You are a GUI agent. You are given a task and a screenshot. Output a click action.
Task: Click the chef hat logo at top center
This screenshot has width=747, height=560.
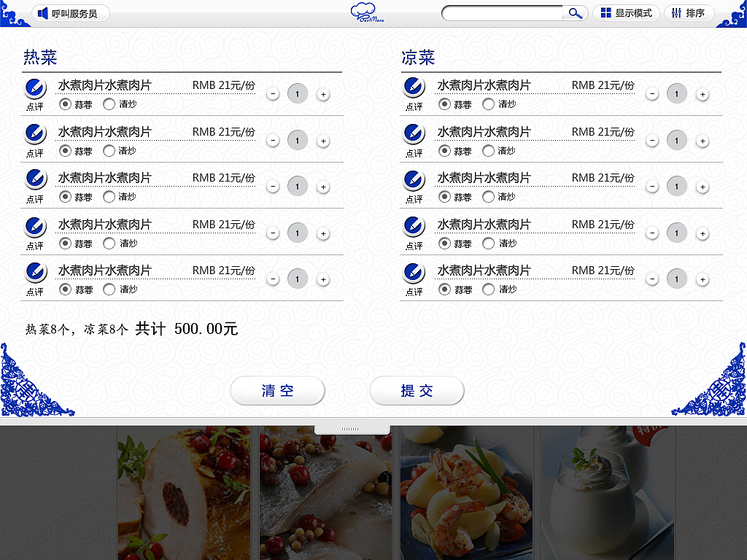click(x=364, y=12)
